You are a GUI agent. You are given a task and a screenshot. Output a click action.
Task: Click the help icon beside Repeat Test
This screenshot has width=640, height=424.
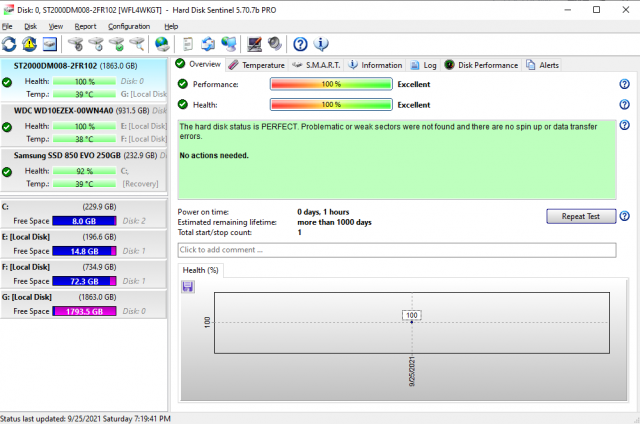pyautogui.click(x=624, y=216)
